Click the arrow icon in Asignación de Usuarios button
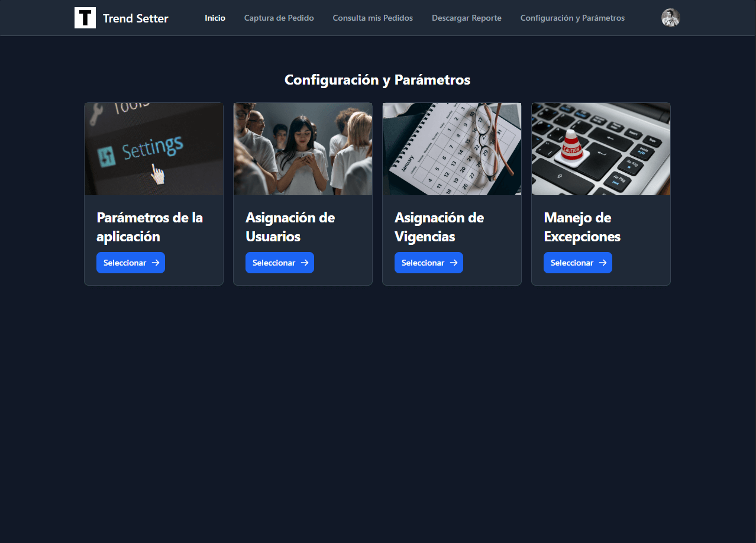The height and width of the screenshot is (543, 756). point(305,263)
